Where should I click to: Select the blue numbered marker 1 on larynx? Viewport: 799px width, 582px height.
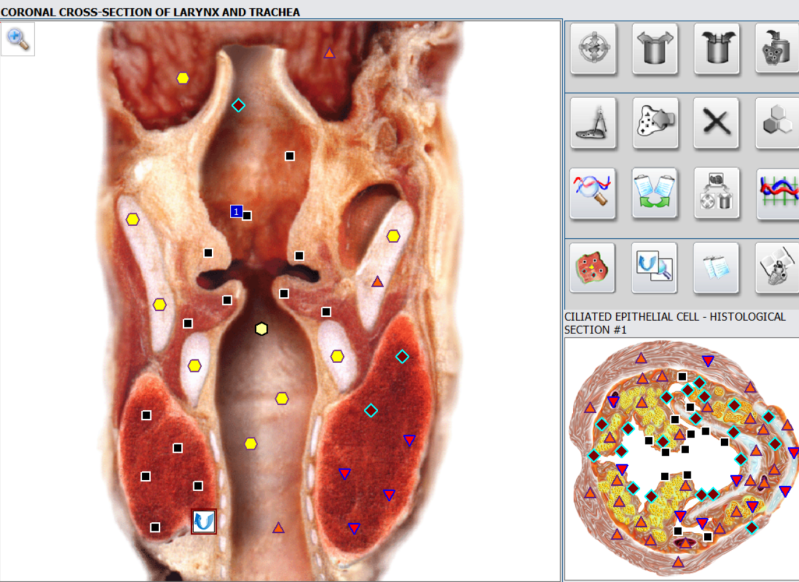236,211
